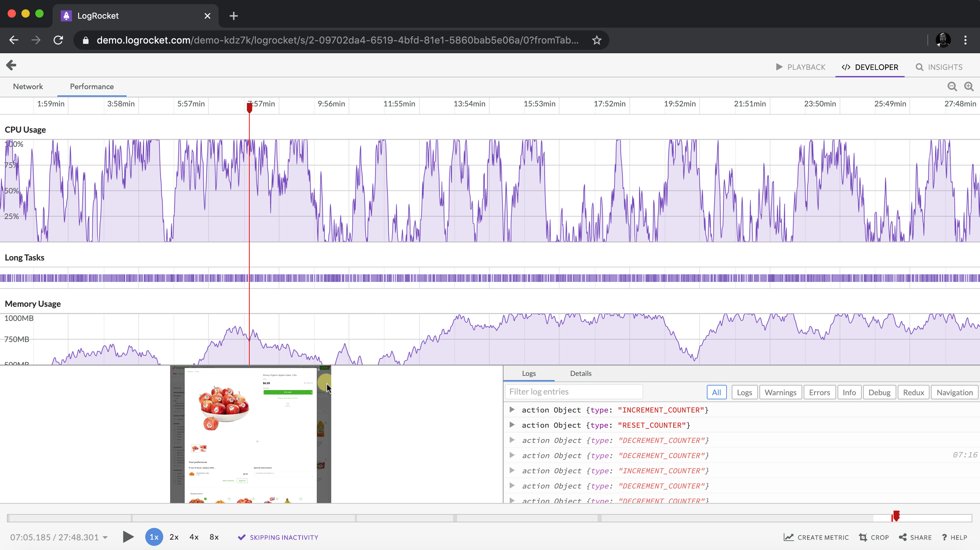Expand the RESET_COUNTER action object
Image resolution: width=980 pixels, height=550 pixels.
513,424
